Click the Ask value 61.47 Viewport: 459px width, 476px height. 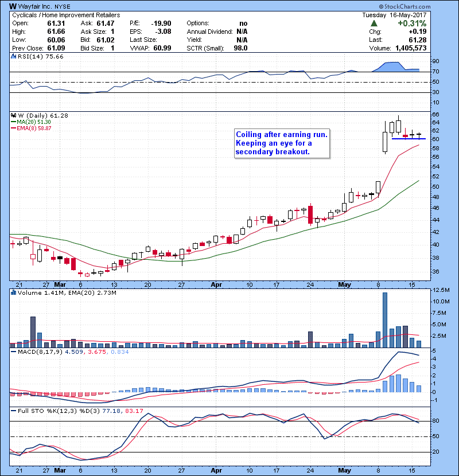click(x=106, y=24)
